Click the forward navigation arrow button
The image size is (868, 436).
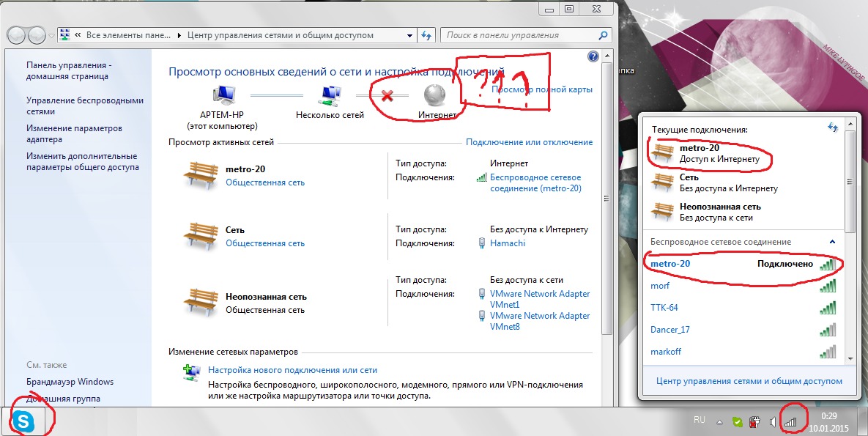[x=37, y=35]
